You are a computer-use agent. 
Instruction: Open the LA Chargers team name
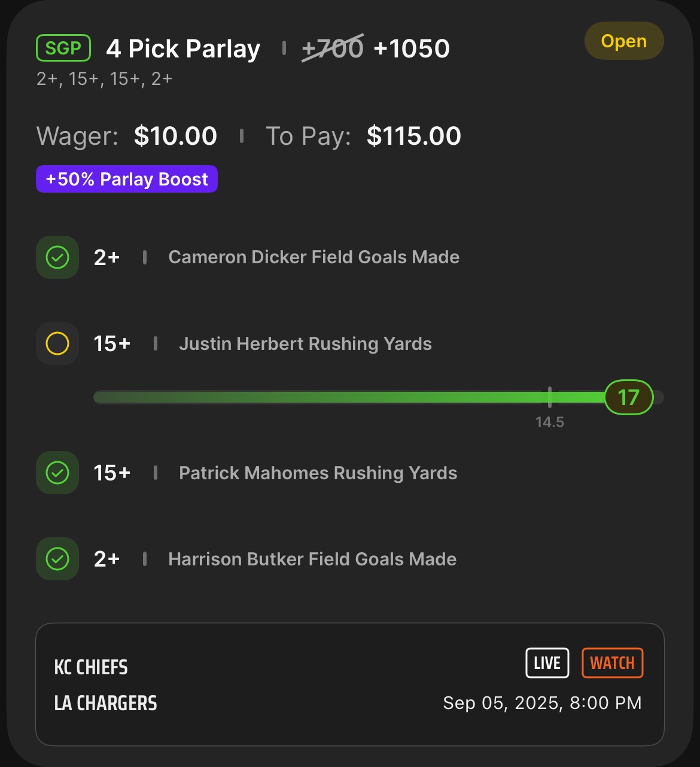click(105, 703)
